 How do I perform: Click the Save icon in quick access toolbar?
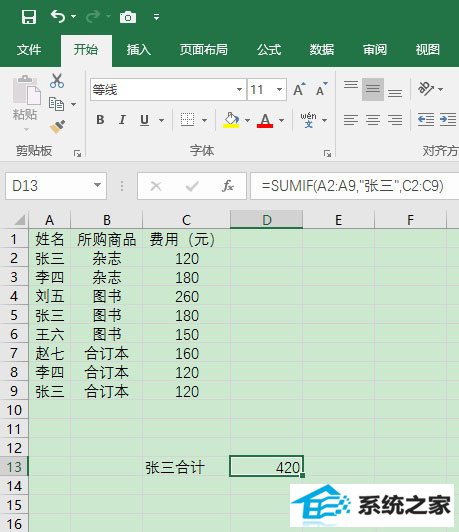click(x=29, y=17)
